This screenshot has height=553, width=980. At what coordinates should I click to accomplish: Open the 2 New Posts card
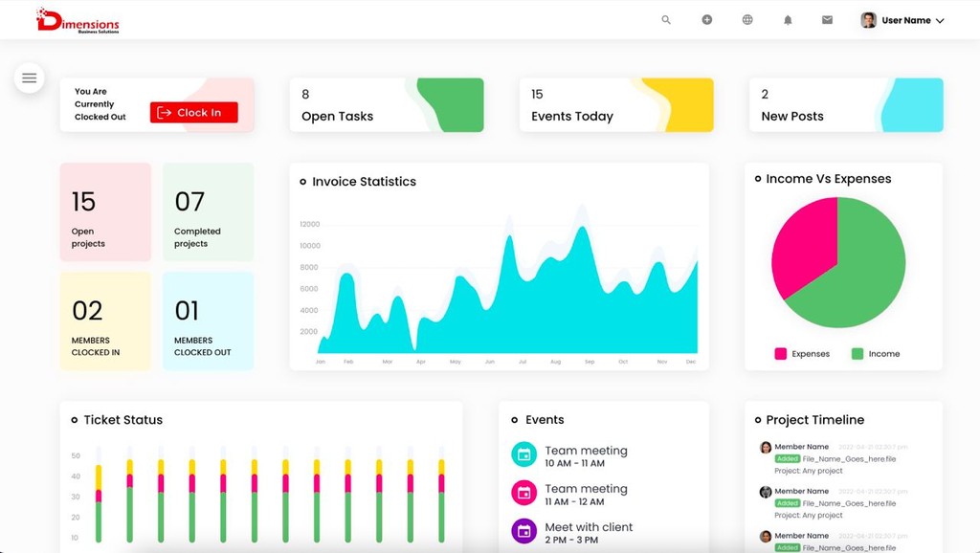(846, 105)
